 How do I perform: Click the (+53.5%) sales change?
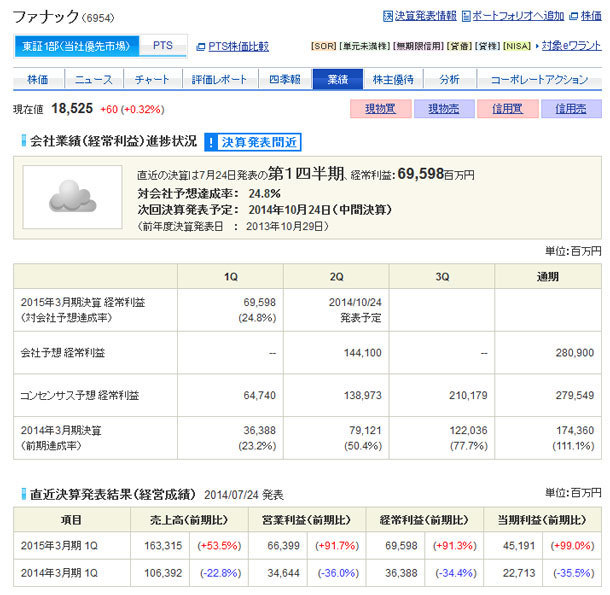coord(219,546)
